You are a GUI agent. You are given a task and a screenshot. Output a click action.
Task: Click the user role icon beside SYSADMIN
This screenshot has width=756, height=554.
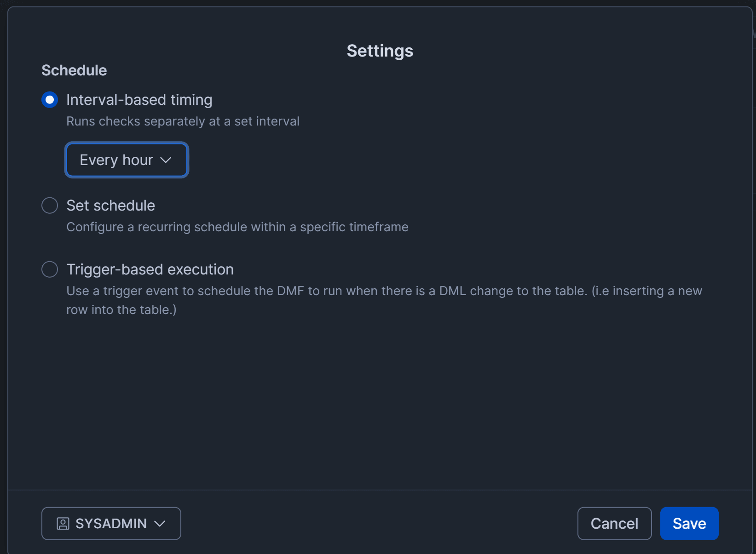click(x=63, y=524)
